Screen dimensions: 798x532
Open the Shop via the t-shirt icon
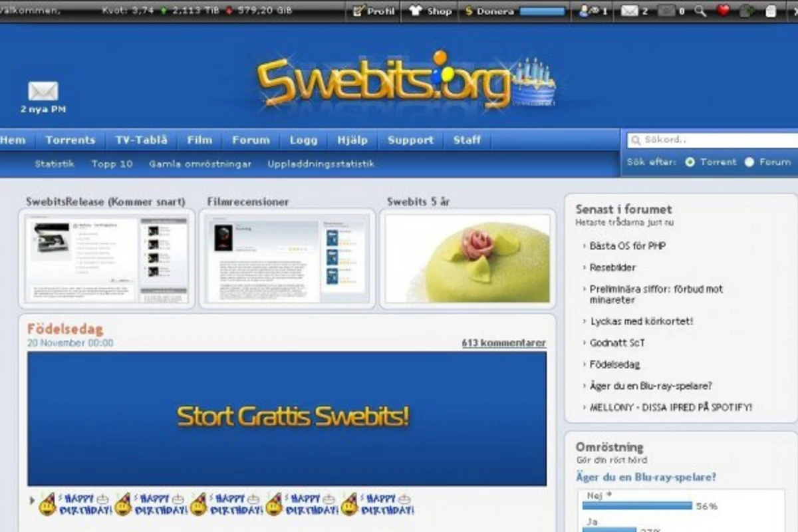coord(416,11)
